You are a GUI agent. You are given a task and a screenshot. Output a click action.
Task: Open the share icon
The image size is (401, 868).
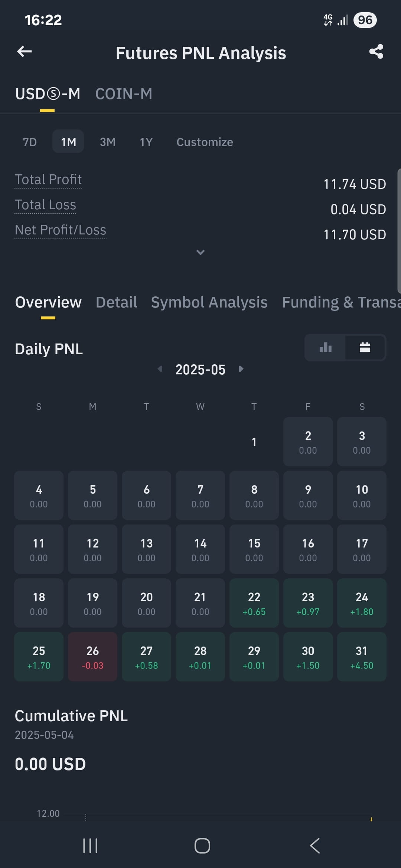click(x=376, y=52)
